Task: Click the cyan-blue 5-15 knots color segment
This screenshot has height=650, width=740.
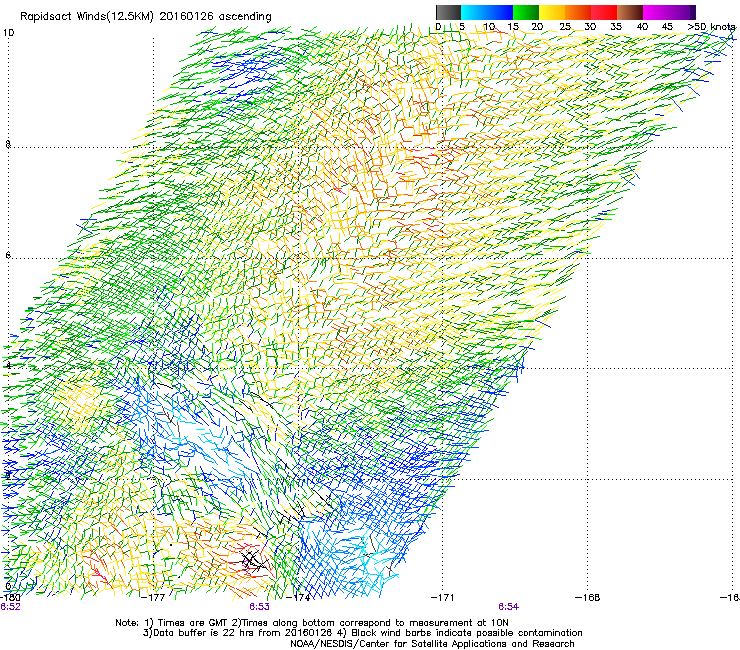Action: [487, 12]
